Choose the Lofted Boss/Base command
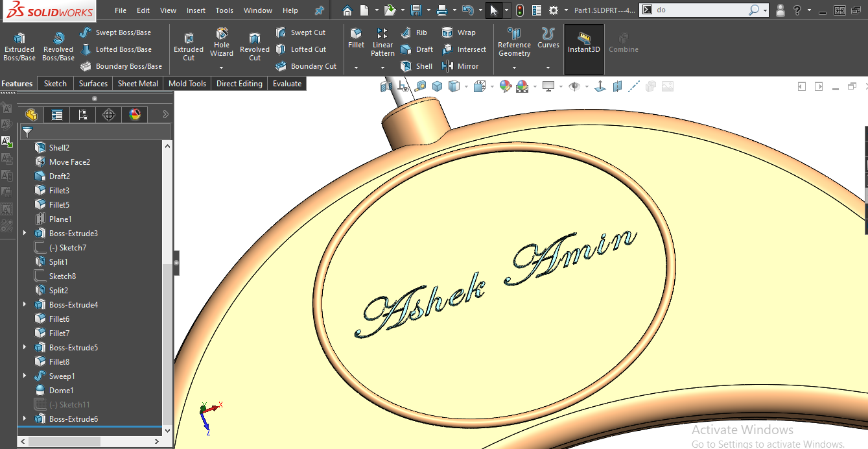The image size is (868, 449). tap(115, 49)
